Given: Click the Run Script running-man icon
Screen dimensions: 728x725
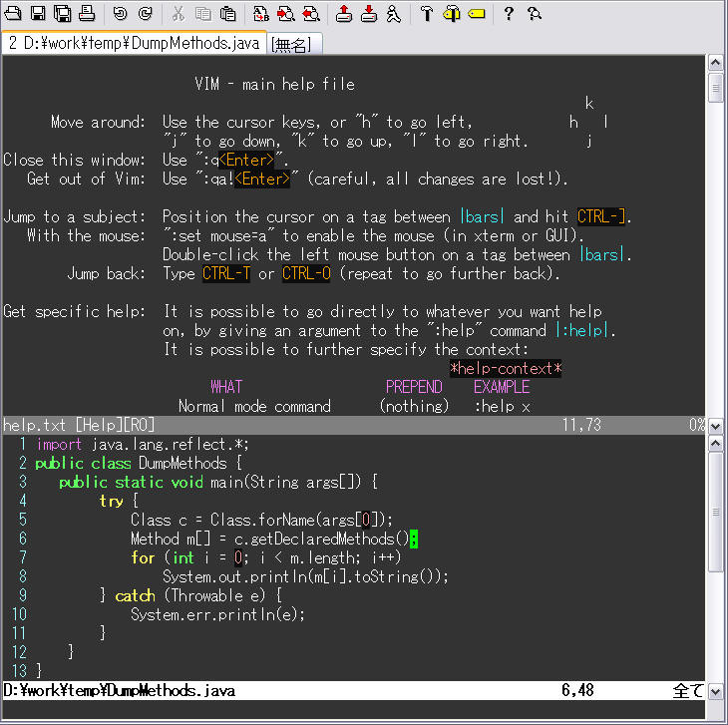Looking at the screenshot, I should (394, 13).
